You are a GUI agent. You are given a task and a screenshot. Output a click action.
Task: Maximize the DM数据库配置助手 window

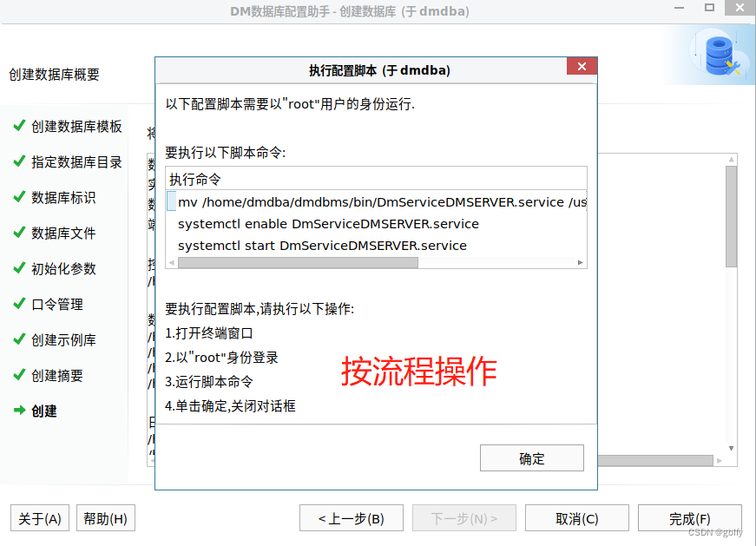pyautogui.click(x=709, y=7)
